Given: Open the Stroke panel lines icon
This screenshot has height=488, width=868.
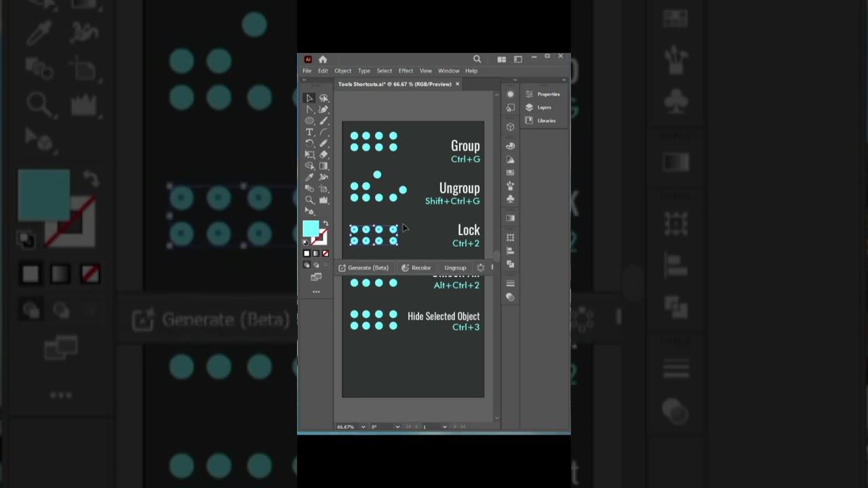Looking at the screenshot, I should coord(510,283).
